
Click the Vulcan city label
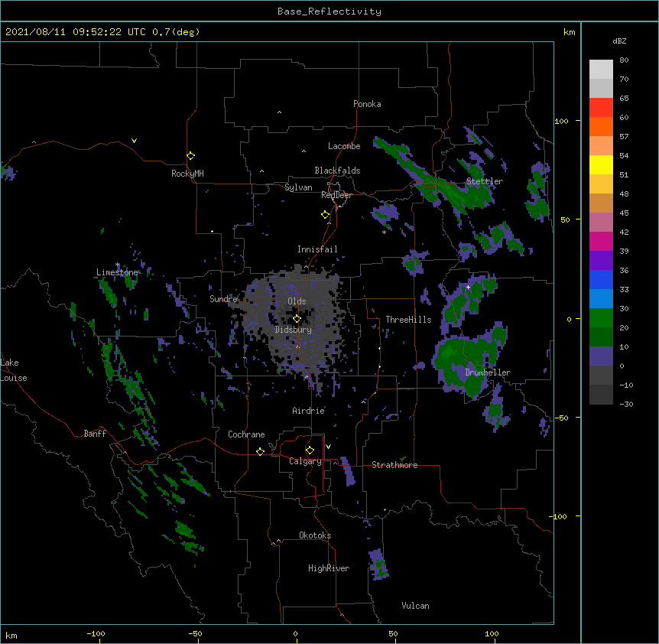415,606
